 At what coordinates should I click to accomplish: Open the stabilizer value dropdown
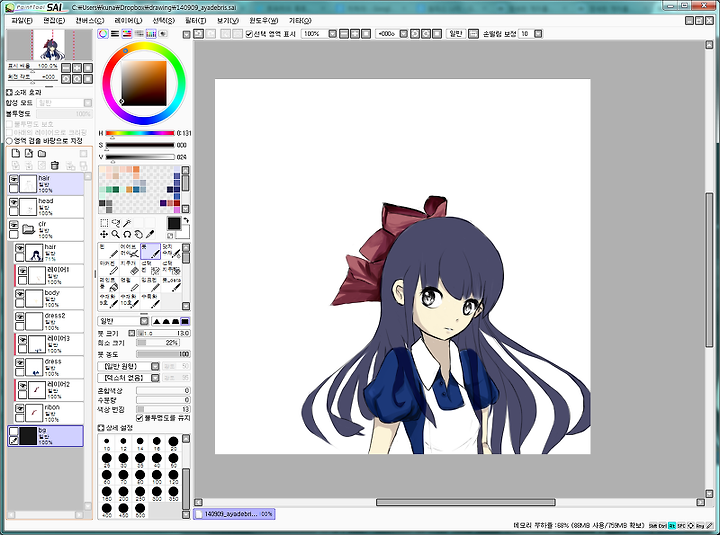[538, 34]
